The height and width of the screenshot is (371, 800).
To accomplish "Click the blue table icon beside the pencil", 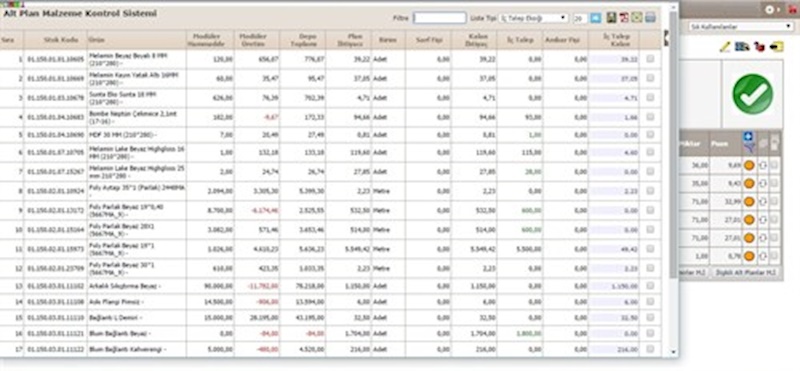I will tap(742, 47).
